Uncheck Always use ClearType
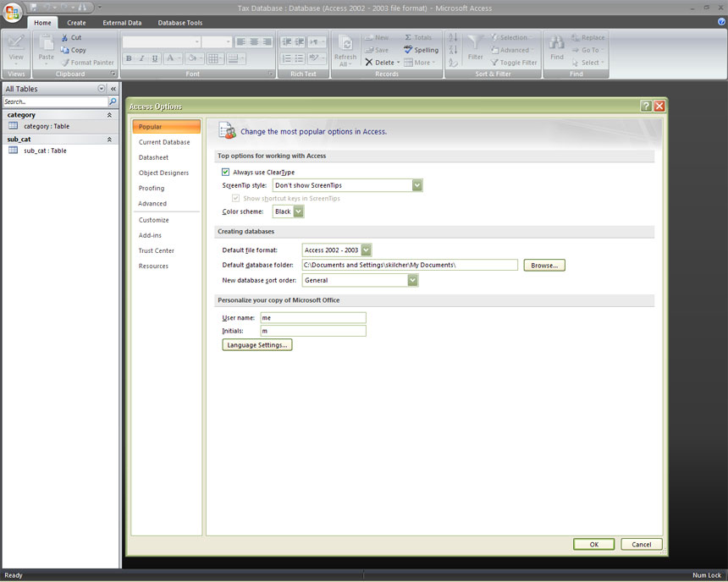This screenshot has width=728, height=582. [225, 172]
